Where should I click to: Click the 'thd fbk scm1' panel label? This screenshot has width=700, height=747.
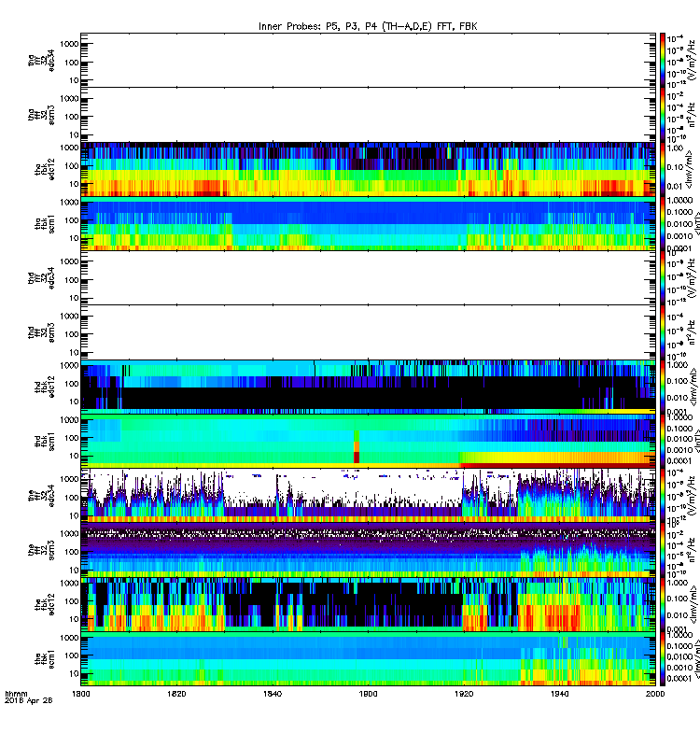click(x=45, y=442)
